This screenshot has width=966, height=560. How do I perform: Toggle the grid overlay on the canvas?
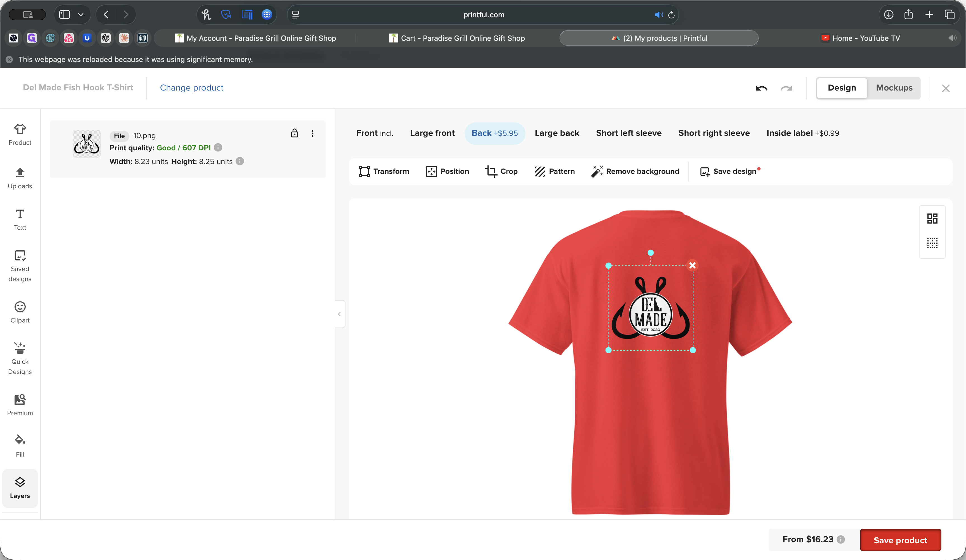[x=933, y=243]
